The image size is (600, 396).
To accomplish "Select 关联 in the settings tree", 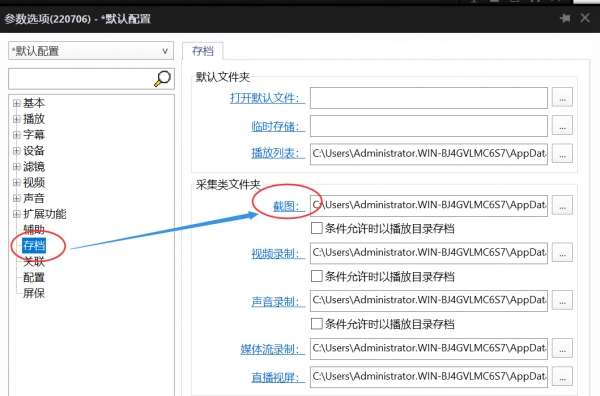I will point(34,262).
